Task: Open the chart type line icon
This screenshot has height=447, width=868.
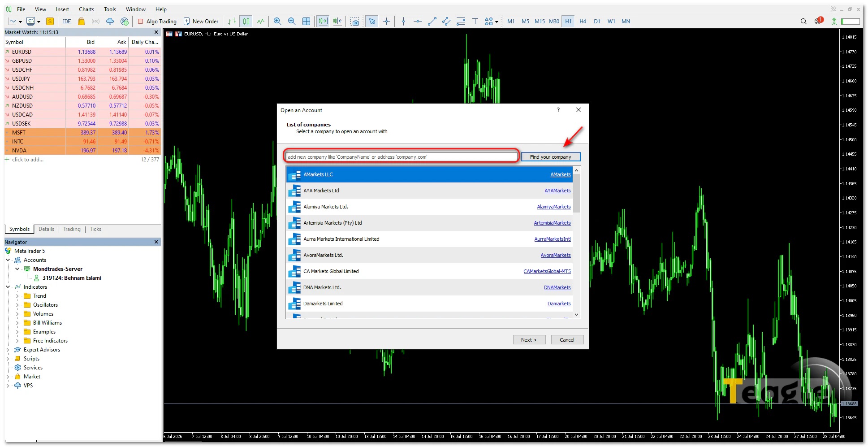Action: click(13, 21)
